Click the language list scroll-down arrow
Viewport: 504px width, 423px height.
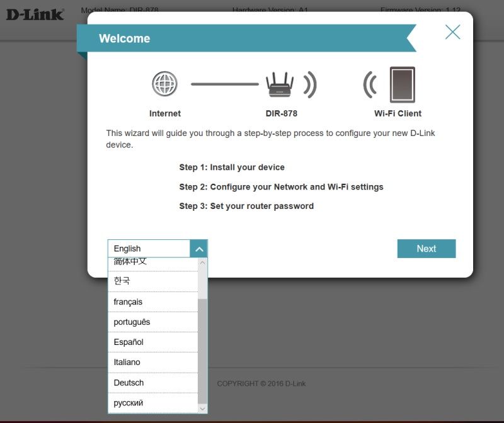pos(202,409)
